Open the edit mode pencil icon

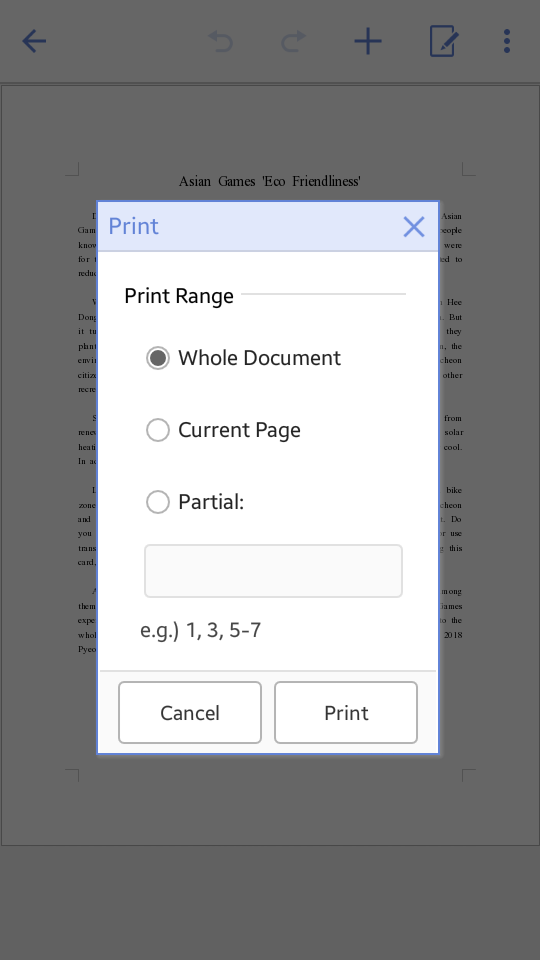point(443,41)
